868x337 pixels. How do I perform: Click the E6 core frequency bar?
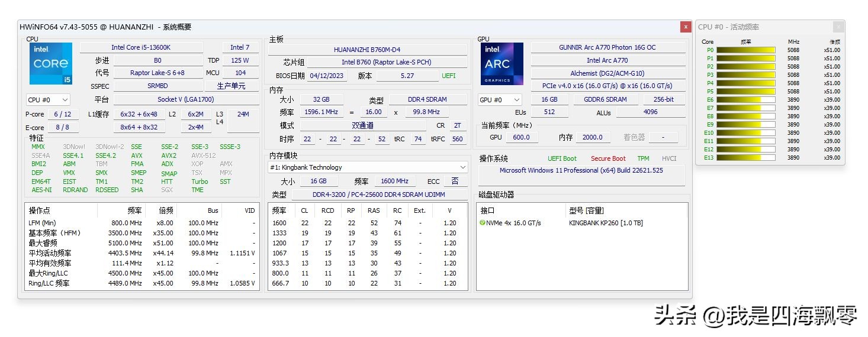pos(746,100)
